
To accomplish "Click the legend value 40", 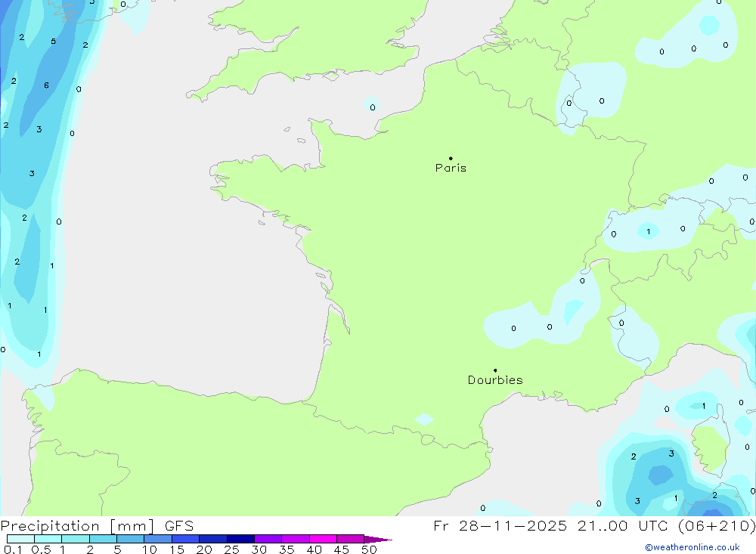I will [x=314, y=549].
